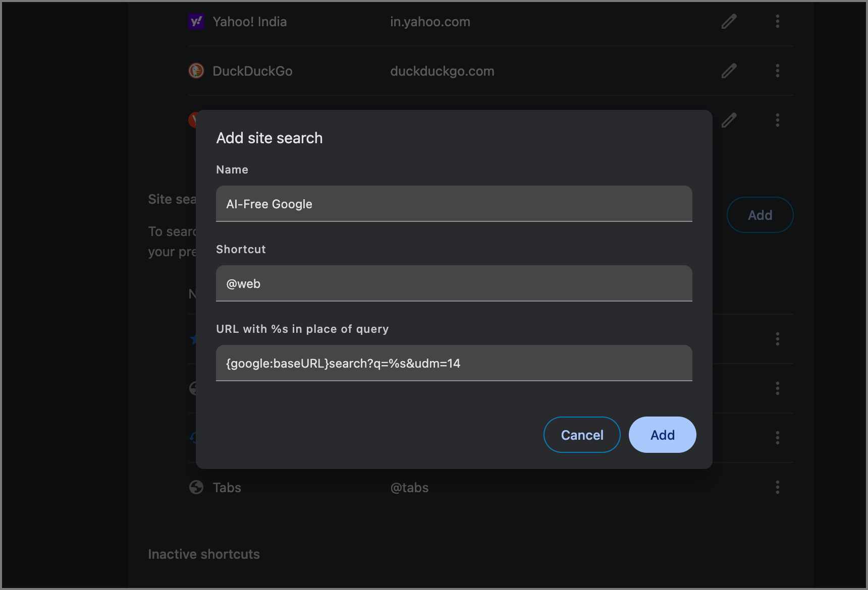Click the DuckDuckGo logo icon
The height and width of the screenshot is (590, 868).
196,71
